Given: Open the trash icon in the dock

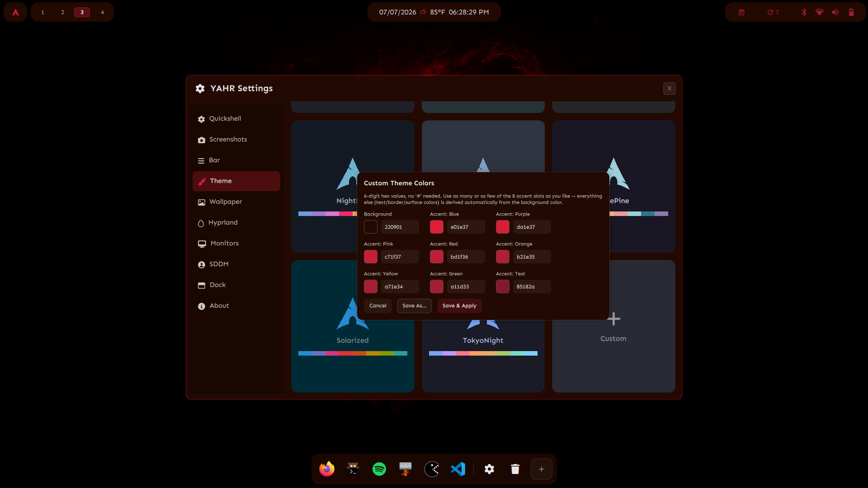Looking at the screenshot, I should (515, 469).
